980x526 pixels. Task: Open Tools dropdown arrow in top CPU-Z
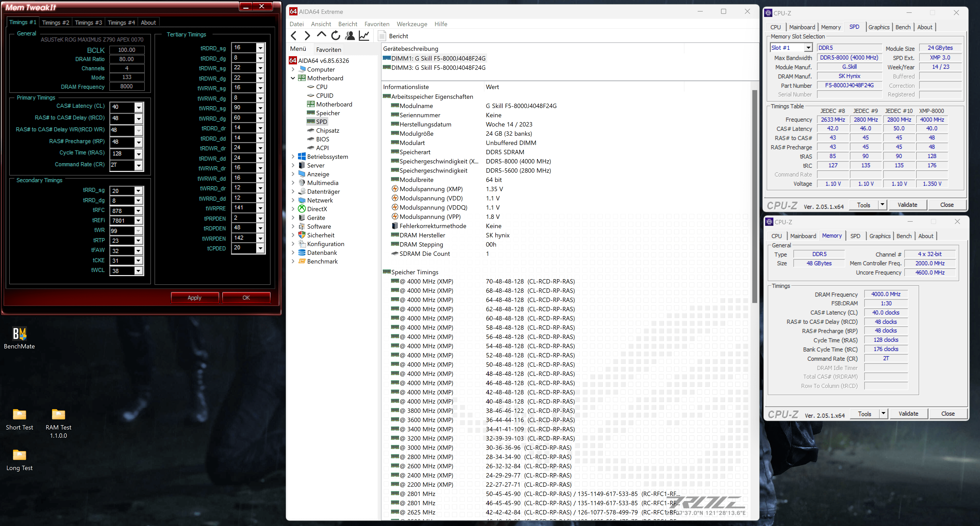click(x=883, y=204)
